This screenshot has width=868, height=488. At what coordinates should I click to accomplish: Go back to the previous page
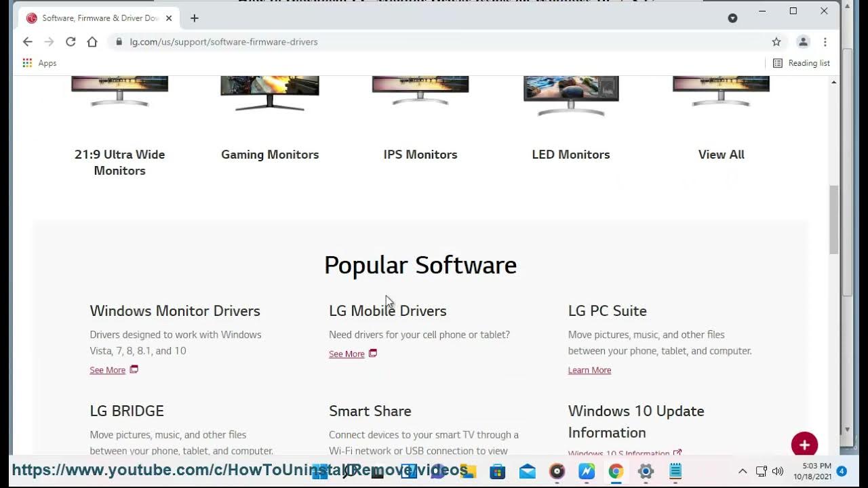pos(27,42)
